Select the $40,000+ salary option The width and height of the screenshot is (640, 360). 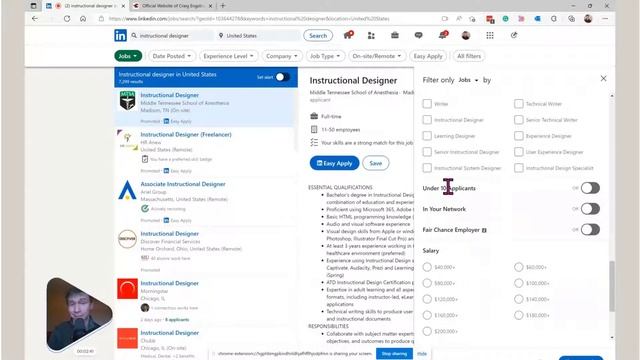click(x=427, y=267)
